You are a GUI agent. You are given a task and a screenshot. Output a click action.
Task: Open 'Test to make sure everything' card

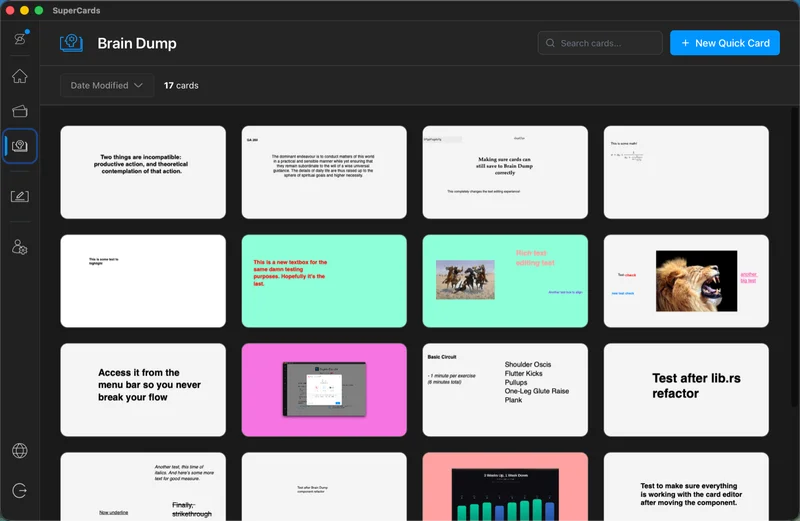pyautogui.click(x=686, y=487)
